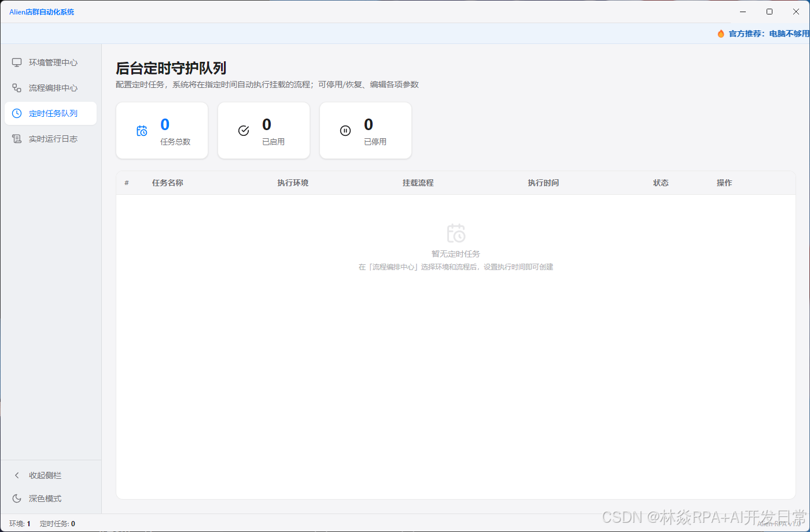Click the pause icon in 已停用 card
Viewport: 810px width, 532px height.
(x=345, y=131)
